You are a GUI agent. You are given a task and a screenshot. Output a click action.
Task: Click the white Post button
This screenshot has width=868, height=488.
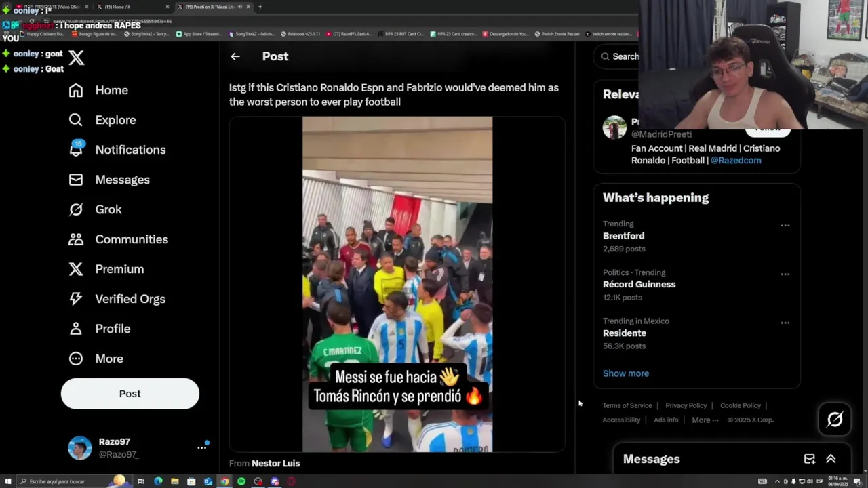(130, 393)
